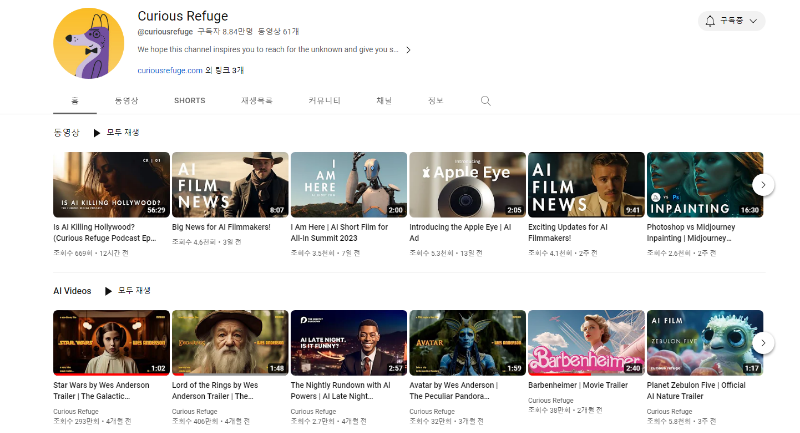Click title 'Introducing the Apple Eye'
This screenshot has width=800, height=433.
(460, 233)
